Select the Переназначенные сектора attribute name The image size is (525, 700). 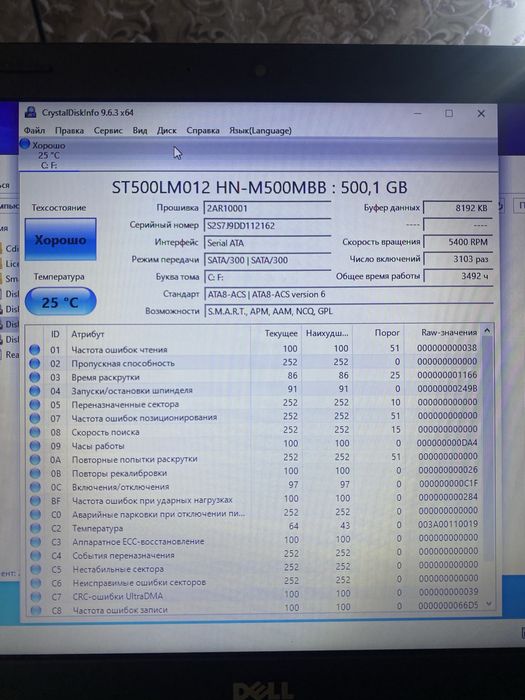tap(125, 404)
